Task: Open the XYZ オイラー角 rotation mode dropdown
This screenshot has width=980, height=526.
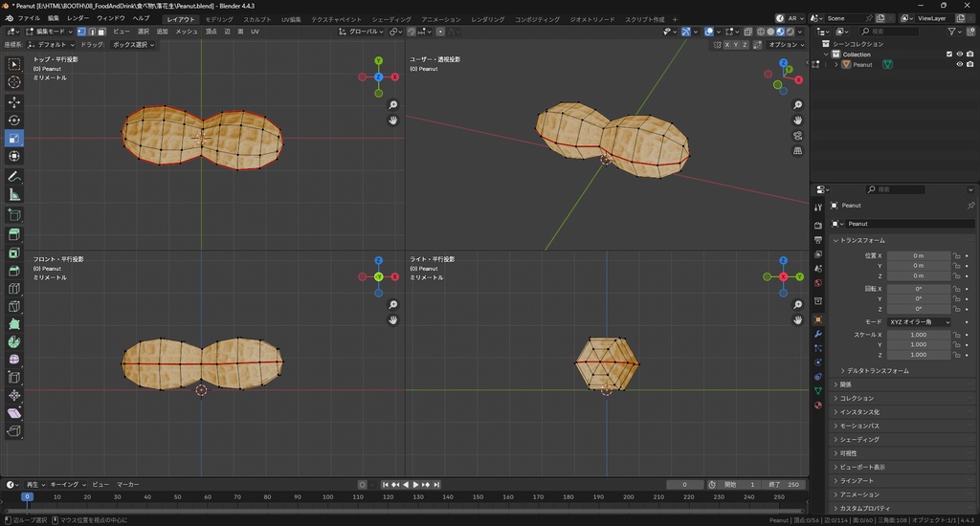Action: pyautogui.click(x=920, y=322)
